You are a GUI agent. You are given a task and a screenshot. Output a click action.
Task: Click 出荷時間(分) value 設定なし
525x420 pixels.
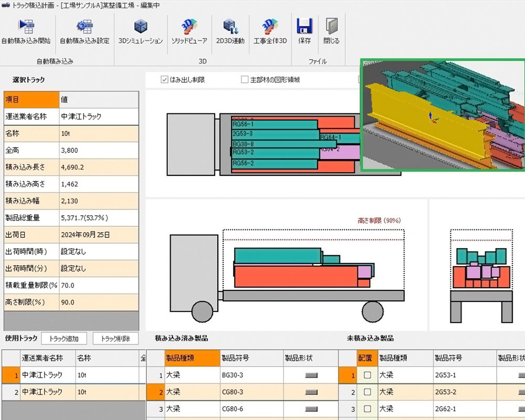pos(99,268)
